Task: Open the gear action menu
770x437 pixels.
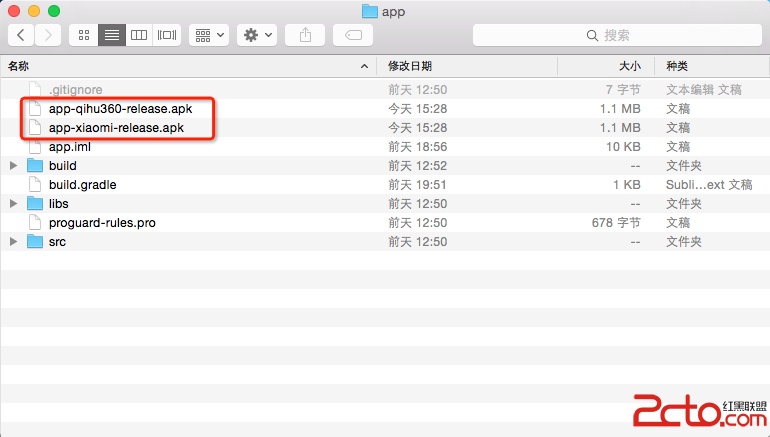Action: [x=257, y=35]
